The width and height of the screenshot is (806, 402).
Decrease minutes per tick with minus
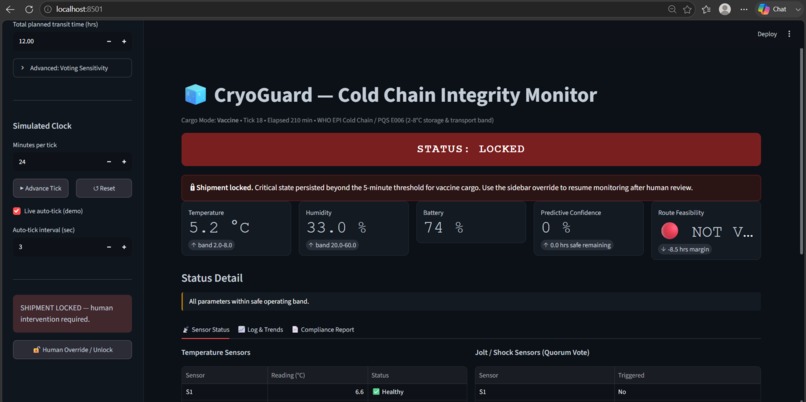click(x=109, y=161)
